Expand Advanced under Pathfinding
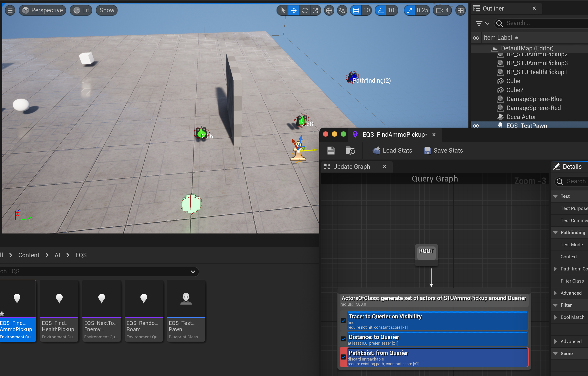The height and width of the screenshot is (376, 588). pyautogui.click(x=555, y=293)
